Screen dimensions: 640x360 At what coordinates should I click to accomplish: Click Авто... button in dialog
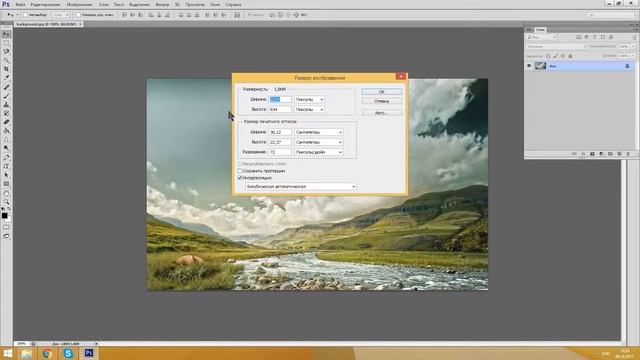coord(382,113)
